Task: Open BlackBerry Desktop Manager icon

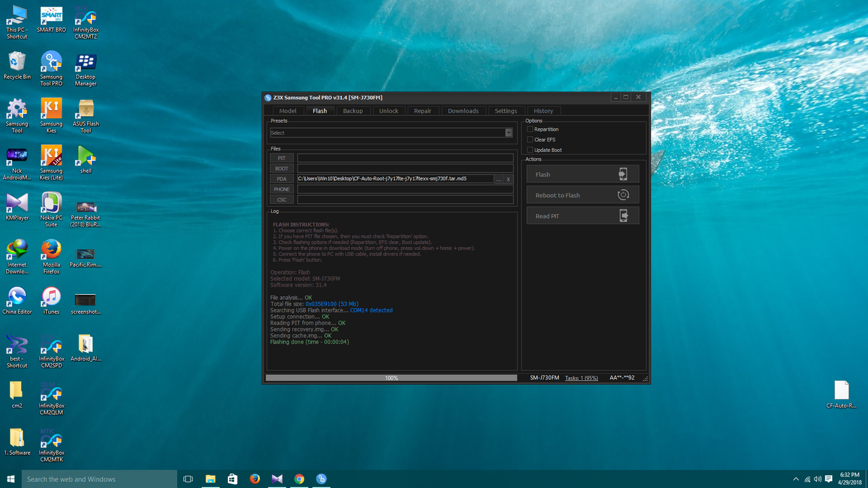Action: [x=85, y=69]
